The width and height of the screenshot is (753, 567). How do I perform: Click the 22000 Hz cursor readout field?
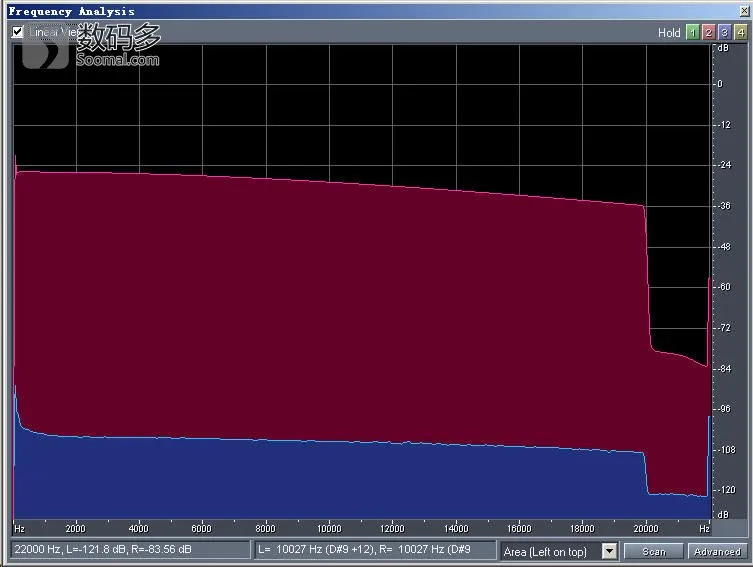tap(130, 550)
